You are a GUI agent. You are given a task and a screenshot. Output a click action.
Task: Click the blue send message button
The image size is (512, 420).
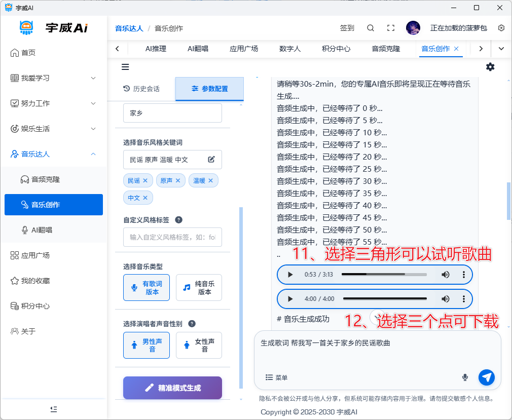[486, 377]
